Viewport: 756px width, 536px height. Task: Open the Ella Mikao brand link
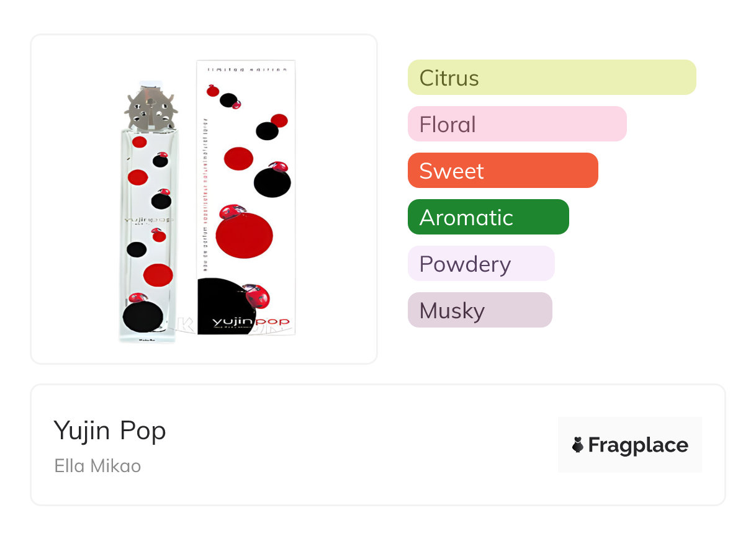pyautogui.click(x=97, y=466)
